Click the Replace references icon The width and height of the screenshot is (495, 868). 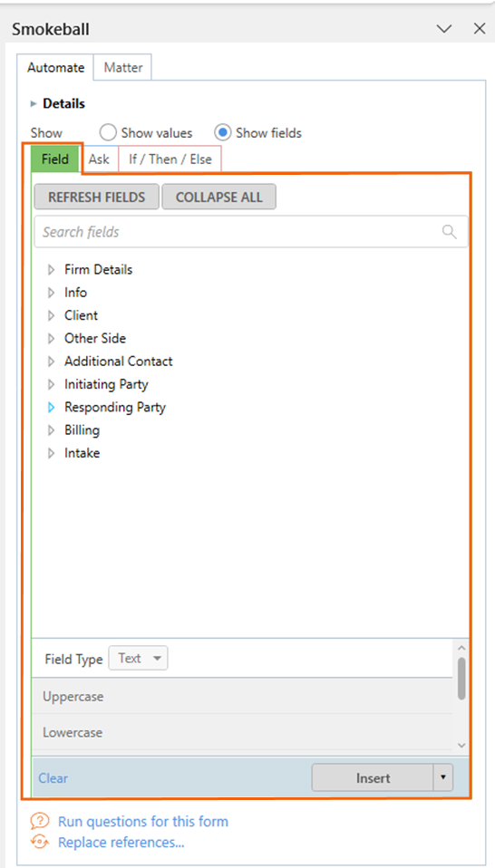click(x=41, y=843)
